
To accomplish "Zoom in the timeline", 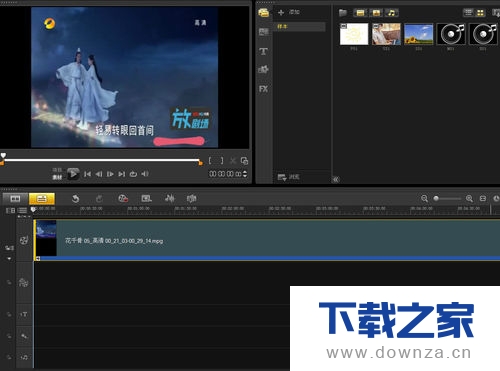I will coord(469,199).
